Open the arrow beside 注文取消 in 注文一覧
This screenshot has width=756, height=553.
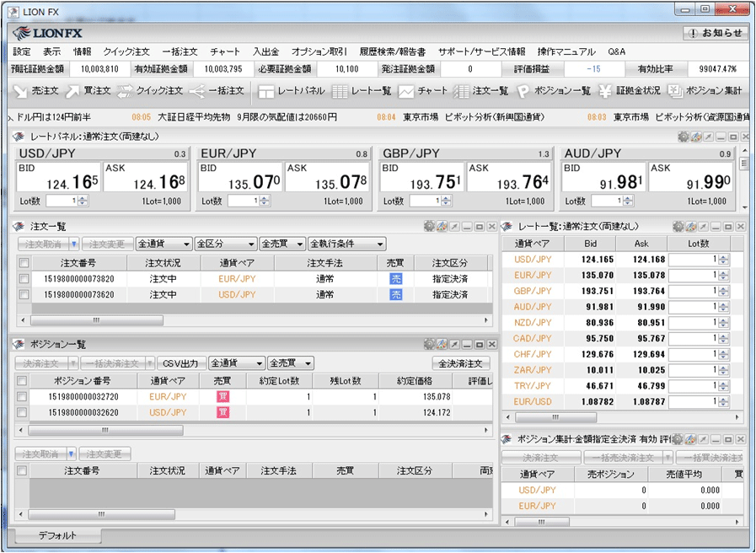[74, 244]
